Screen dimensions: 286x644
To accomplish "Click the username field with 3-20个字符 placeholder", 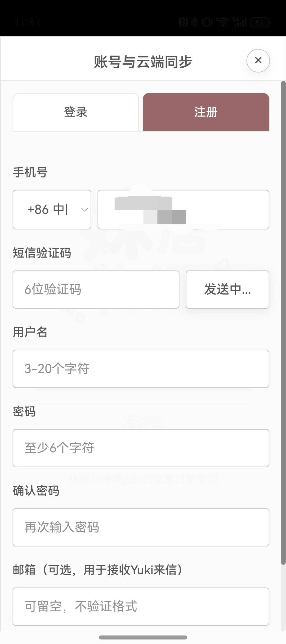I will (x=141, y=369).
